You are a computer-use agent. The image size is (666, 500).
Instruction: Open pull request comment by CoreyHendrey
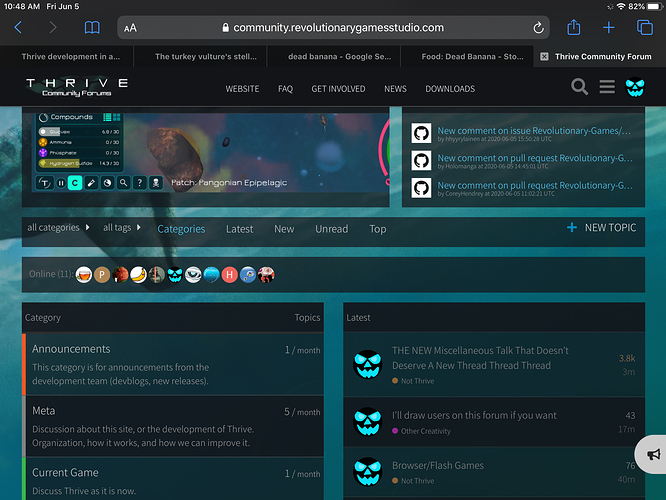pos(535,186)
